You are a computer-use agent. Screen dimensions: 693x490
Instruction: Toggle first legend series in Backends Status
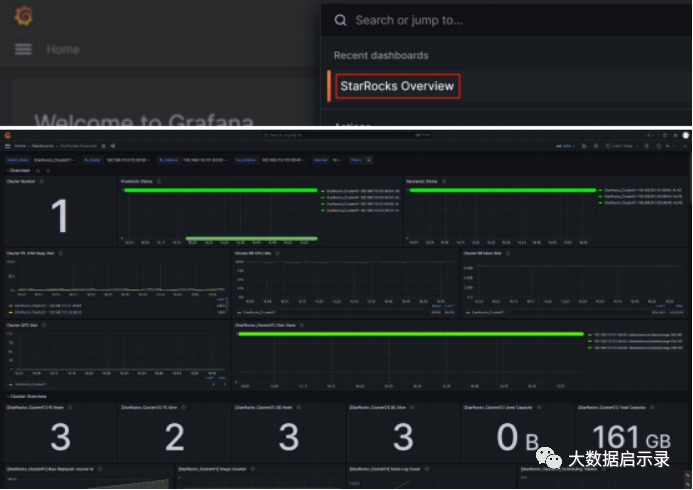click(x=640, y=190)
